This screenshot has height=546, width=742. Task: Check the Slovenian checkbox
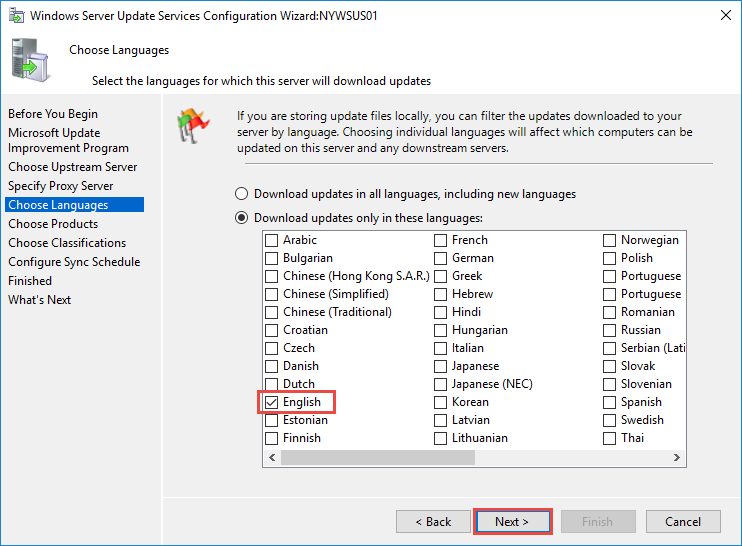tap(610, 384)
